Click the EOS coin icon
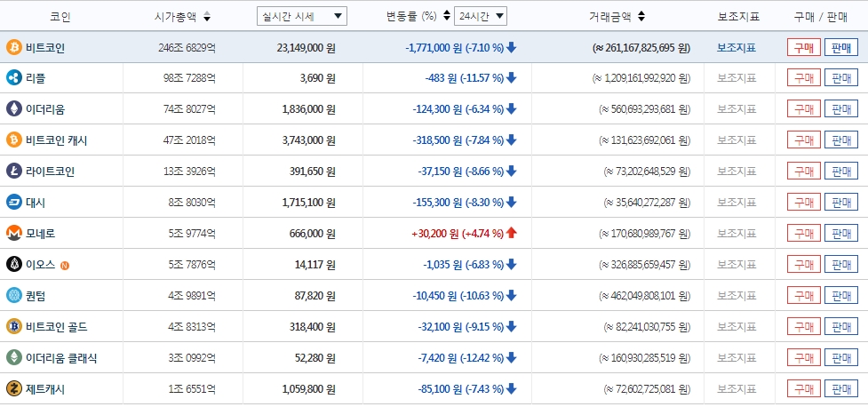868x407 pixels. 14,264
